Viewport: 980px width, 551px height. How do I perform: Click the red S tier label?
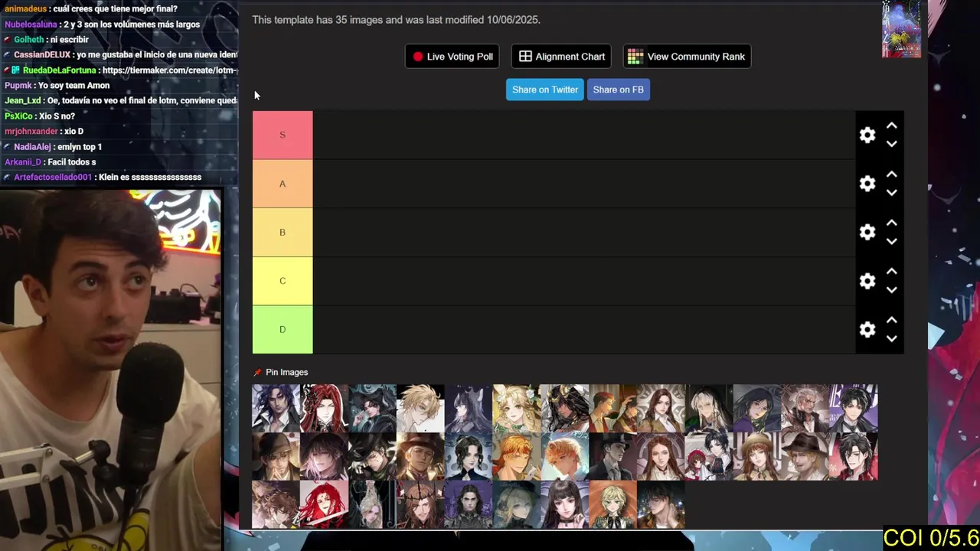[x=283, y=135]
